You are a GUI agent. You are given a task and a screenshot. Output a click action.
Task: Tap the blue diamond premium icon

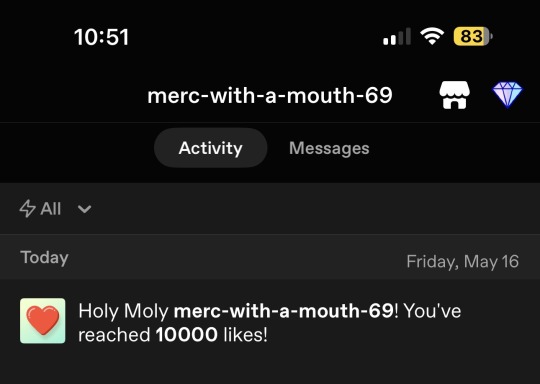[507, 95]
